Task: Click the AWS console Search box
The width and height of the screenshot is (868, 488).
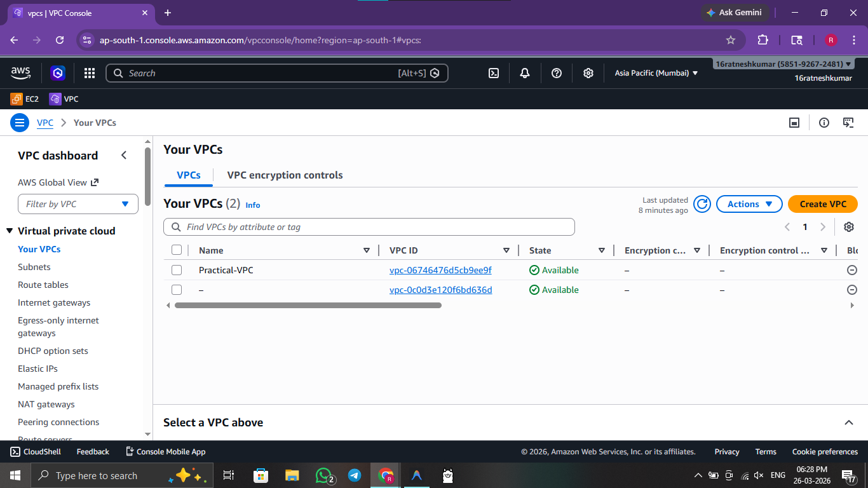Action: [277, 73]
